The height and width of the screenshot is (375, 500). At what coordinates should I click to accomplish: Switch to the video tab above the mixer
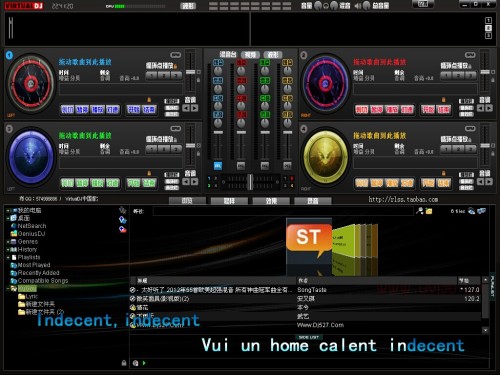pyautogui.click(x=250, y=55)
